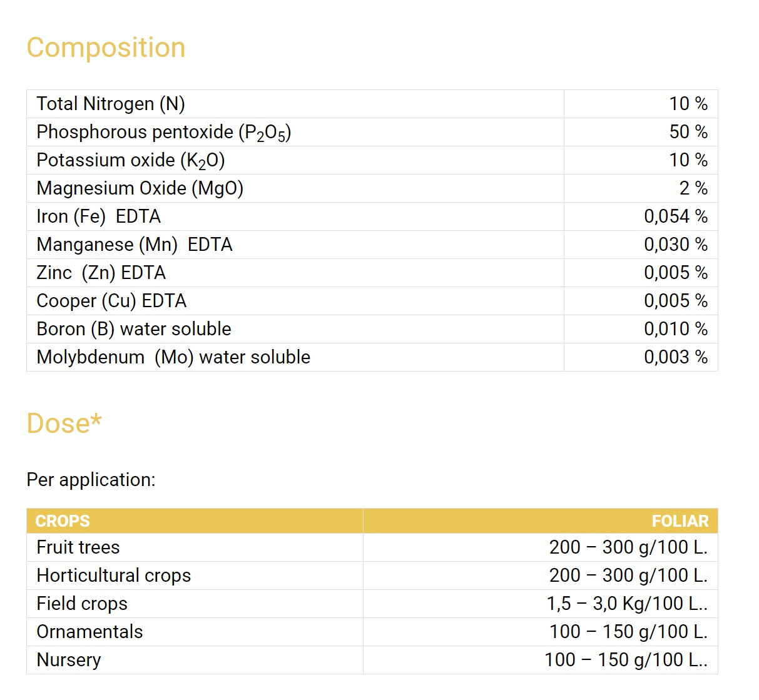Click the Per application: text
The width and height of the screenshot is (759, 700).
91,480
